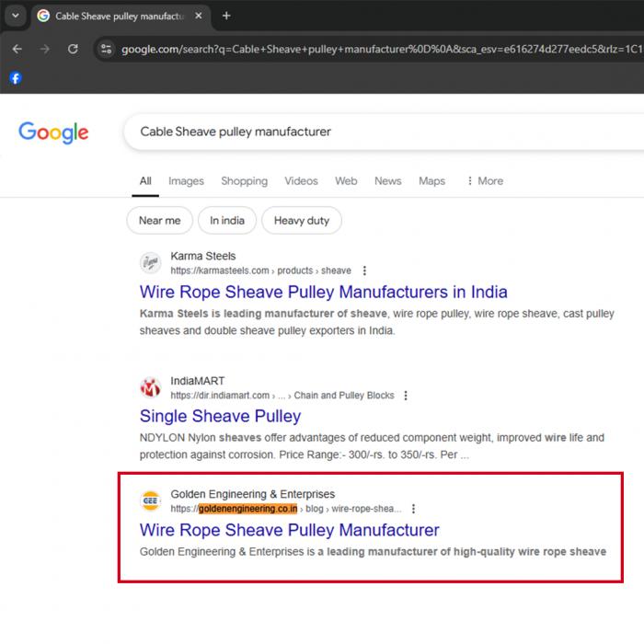Click the Karma Steels site name

[203, 257]
